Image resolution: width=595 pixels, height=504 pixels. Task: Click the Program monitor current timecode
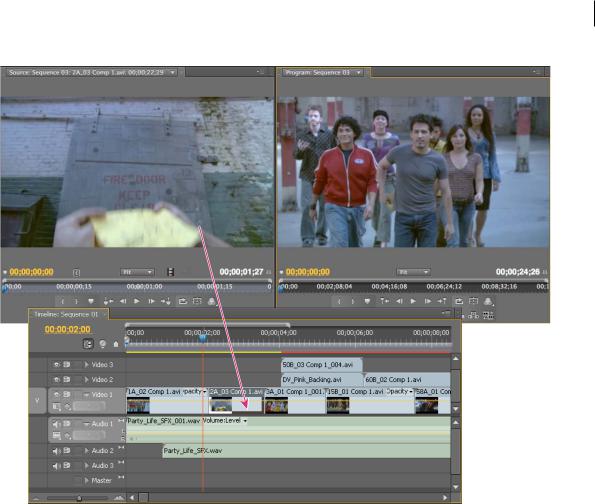(308, 272)
